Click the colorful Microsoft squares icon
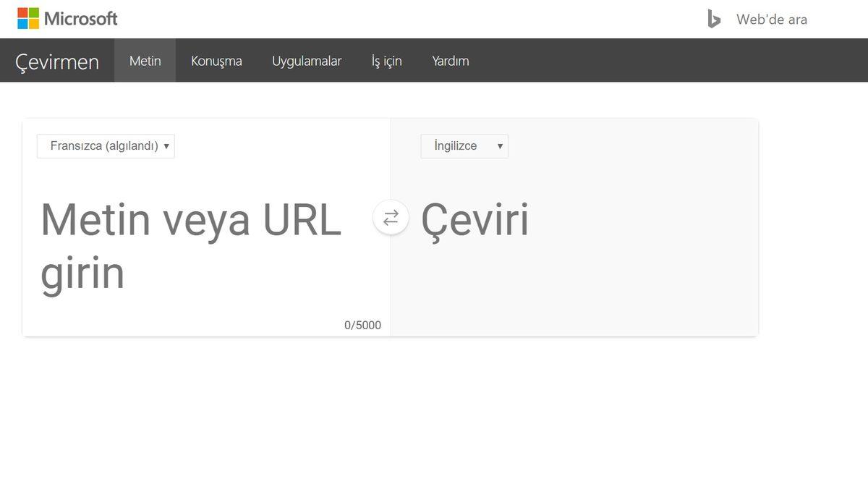Image resolution: width=868 pixels, height=492 pixels. [x=27, y=18]
